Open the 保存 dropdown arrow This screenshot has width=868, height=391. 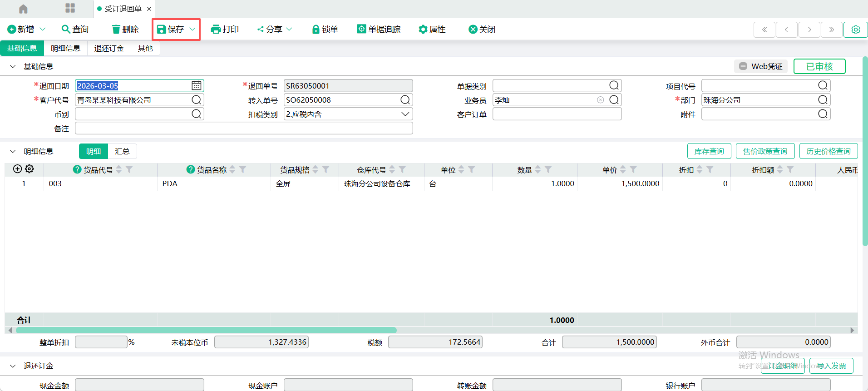[192, 30]
